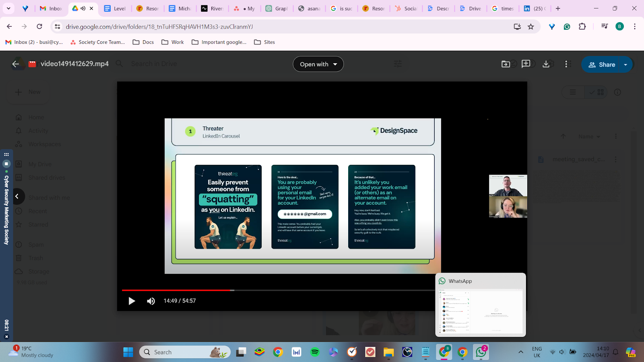This screenshot has width=644, height=362.
Task: Stop the screen recording in sidebar
Action: point(6,164)
